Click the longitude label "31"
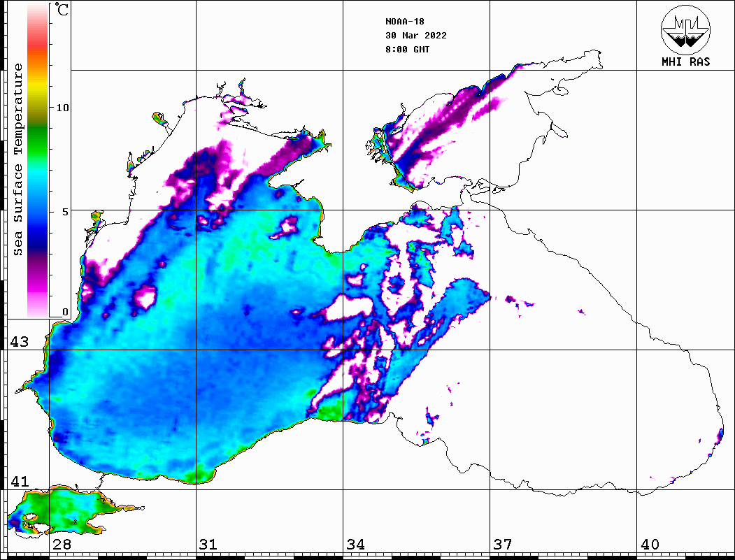Viewport: 735px width, 560px height. point(208,545)
